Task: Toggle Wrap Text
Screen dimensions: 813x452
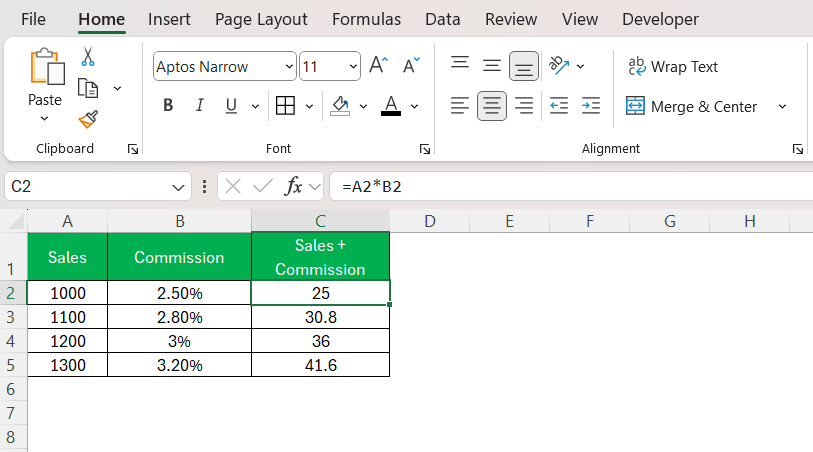Action: pos(672,66)
